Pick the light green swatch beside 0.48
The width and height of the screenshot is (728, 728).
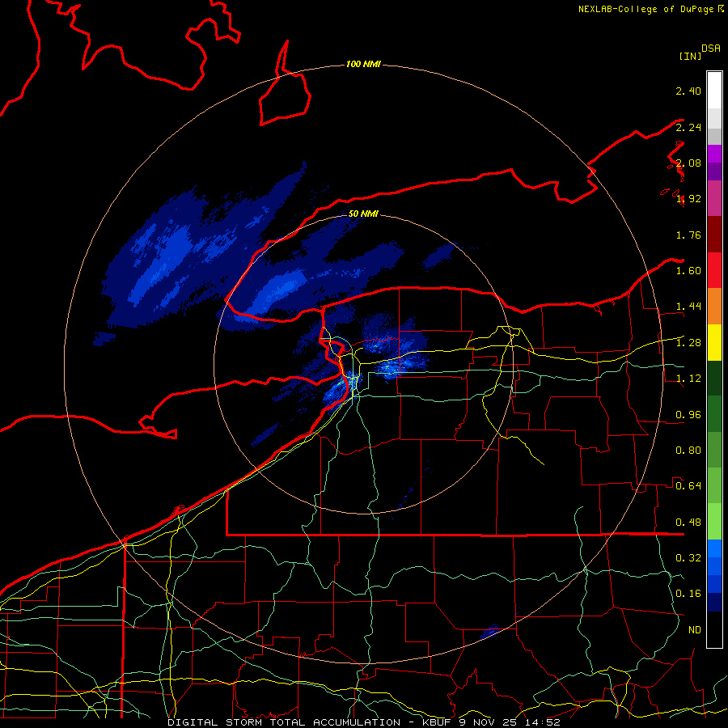coord(714,522)
